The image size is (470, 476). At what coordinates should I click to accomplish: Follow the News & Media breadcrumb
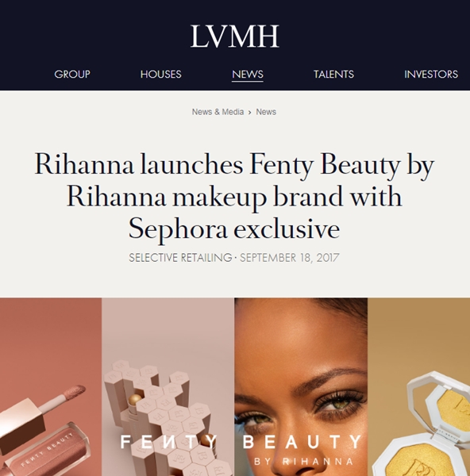(x=218, y=112)
